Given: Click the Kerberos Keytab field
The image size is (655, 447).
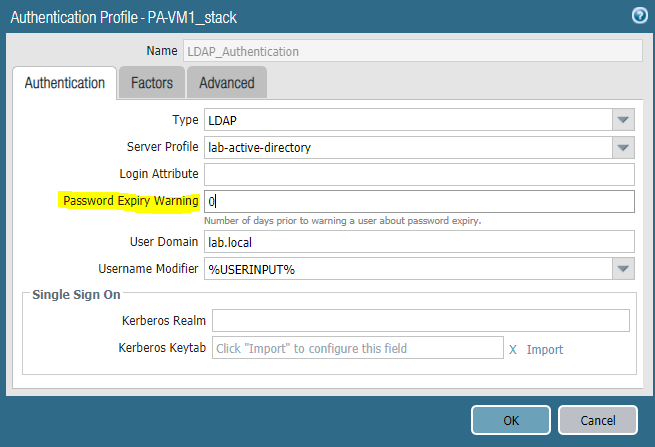Looking at the screenshot, I should pos(357,348).
